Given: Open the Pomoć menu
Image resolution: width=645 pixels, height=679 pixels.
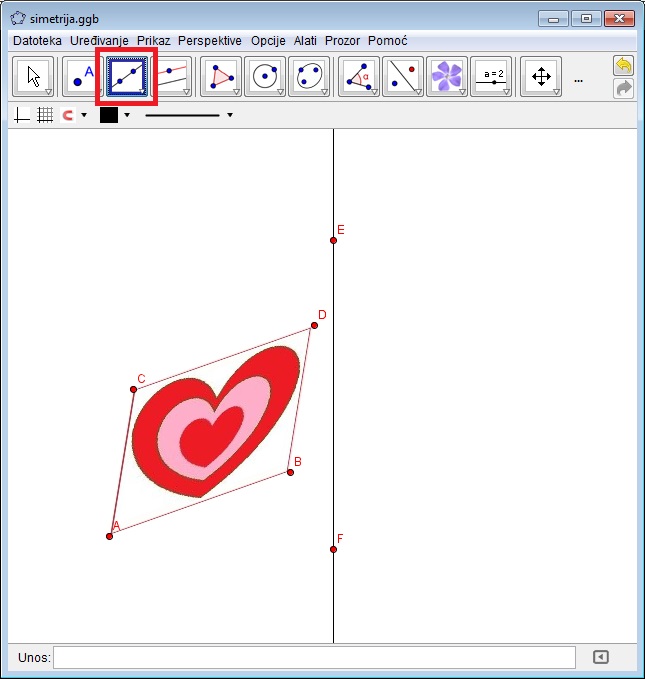Looking at the screenshot, I should [388, 41].
